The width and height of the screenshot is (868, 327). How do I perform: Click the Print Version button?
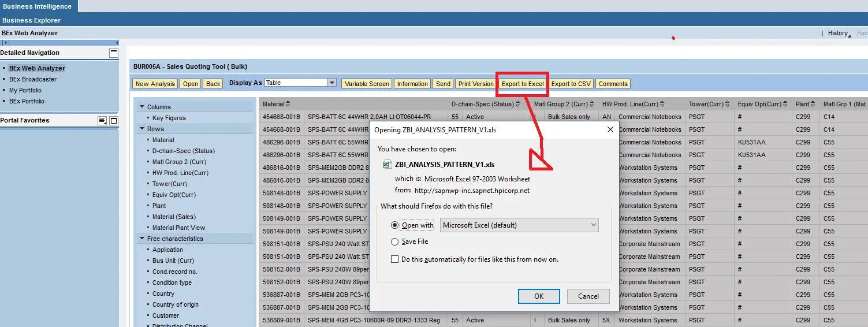pyautogui.click(x=476, y=84)
